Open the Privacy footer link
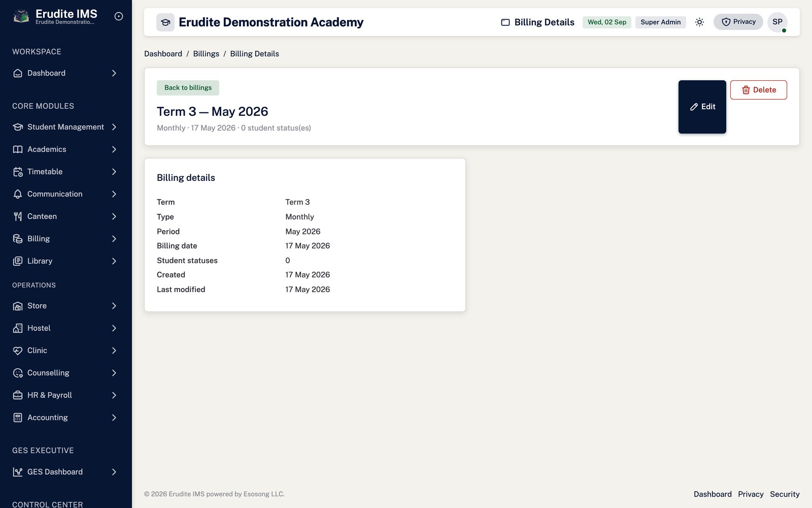Image resolution: width=812 pixels, height=508 pixels. tap(751, 494)
